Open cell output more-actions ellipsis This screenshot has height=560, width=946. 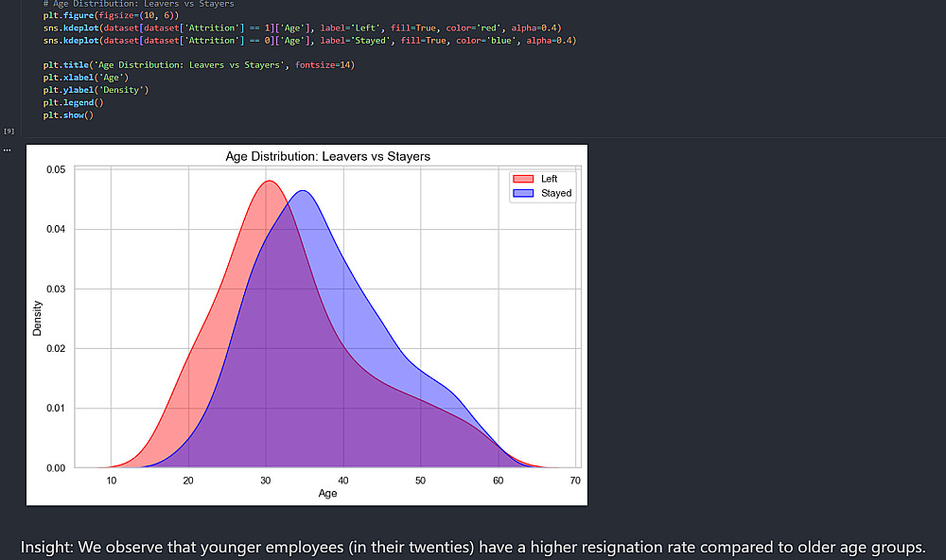point(8,149)
